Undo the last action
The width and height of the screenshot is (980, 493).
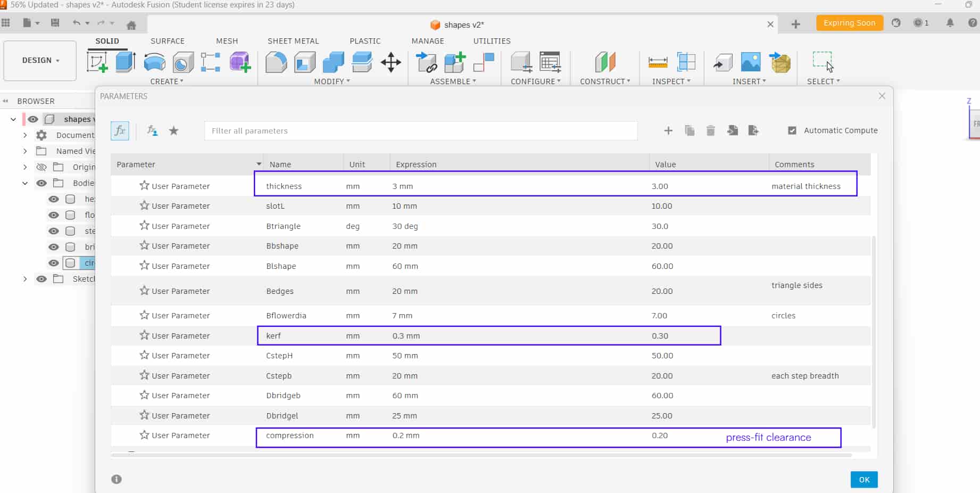pyautogui.click(x=77, y=23)
